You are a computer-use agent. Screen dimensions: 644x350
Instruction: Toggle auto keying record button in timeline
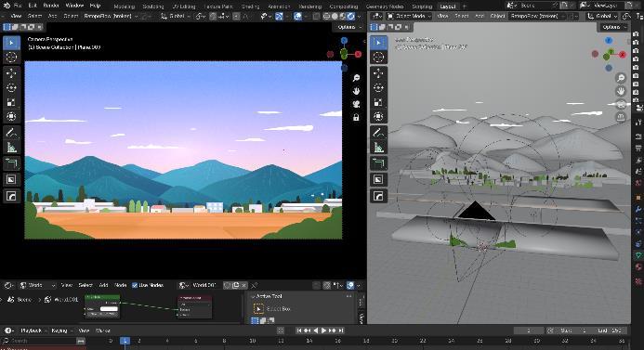coord(281,331)
